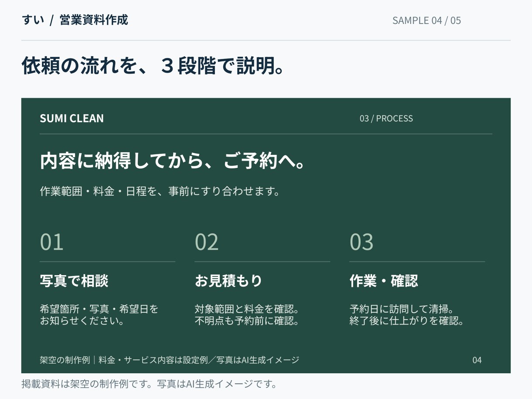The width and height of the screenshot is (532, 399).
Task: Click the subtitle '作業範囲・料金・日程を、事前にすり合わせます。'
Action: click(160, 191)
